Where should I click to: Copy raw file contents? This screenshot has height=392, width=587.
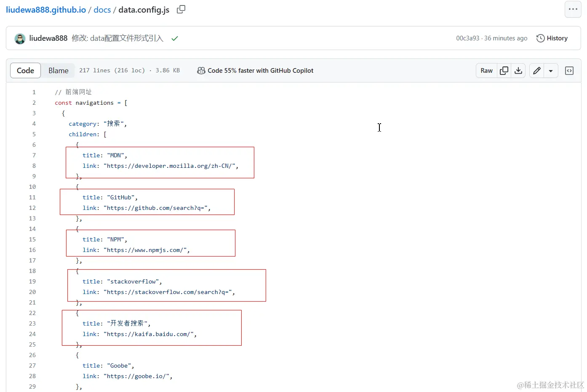point(504,71)
